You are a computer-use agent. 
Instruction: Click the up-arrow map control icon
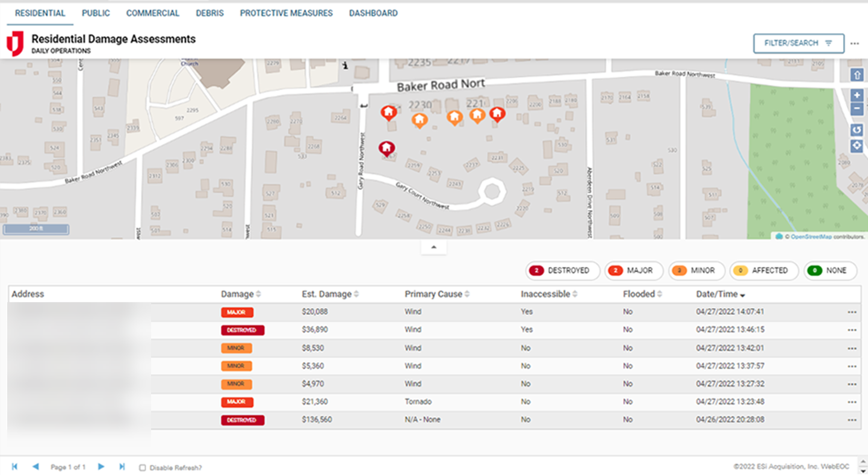(857, 75)
